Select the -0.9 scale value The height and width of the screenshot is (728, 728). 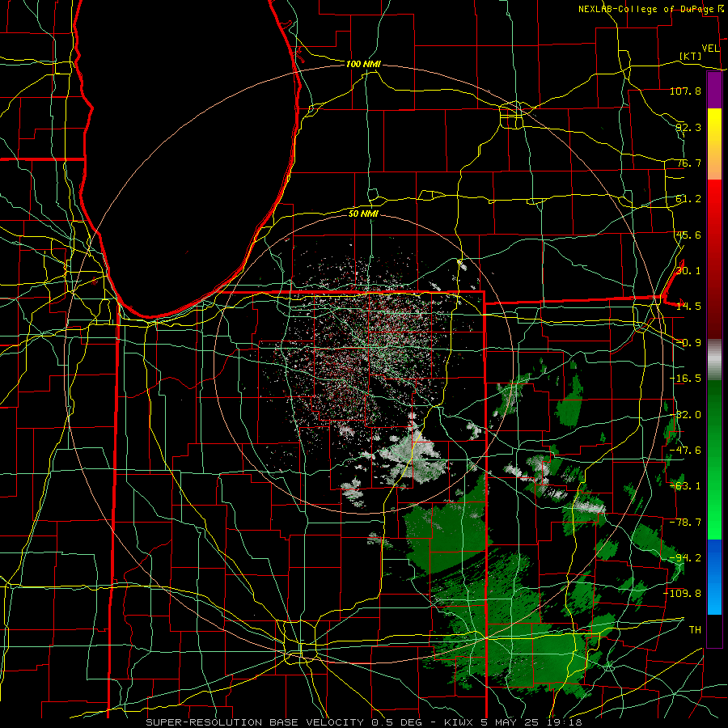[x=688, y=343]
